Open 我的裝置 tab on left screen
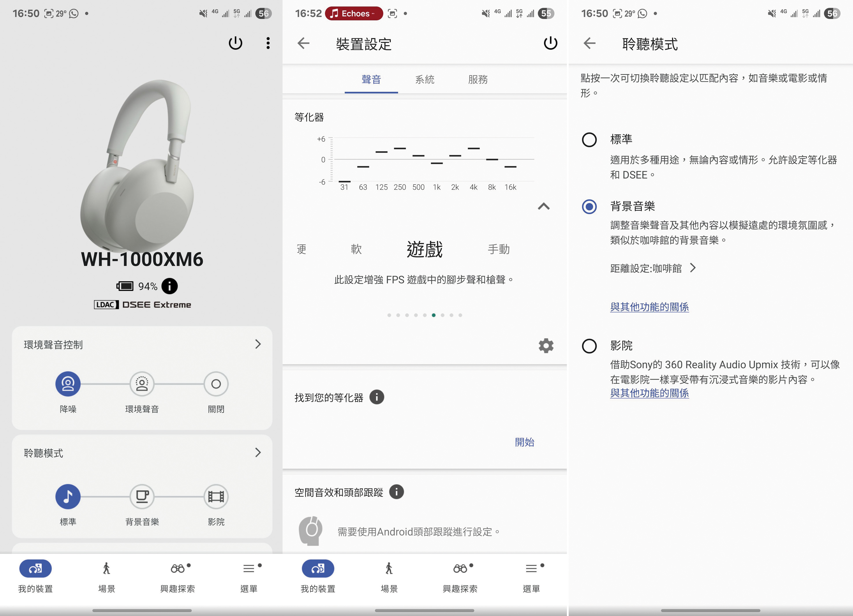This screenshot has width=853, height=616. pos(35,576)
